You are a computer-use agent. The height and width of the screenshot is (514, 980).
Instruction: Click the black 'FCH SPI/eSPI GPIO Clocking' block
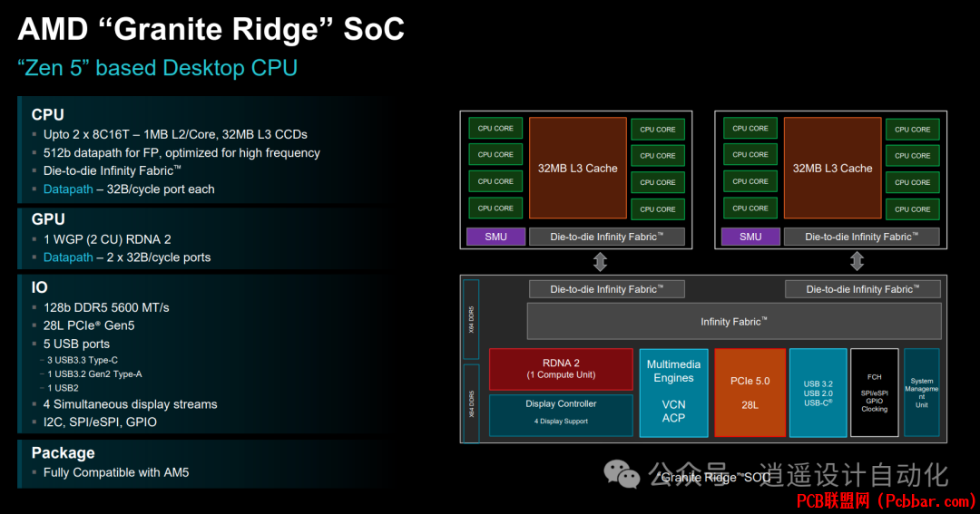pyautogui.click(x=875, y=393)
